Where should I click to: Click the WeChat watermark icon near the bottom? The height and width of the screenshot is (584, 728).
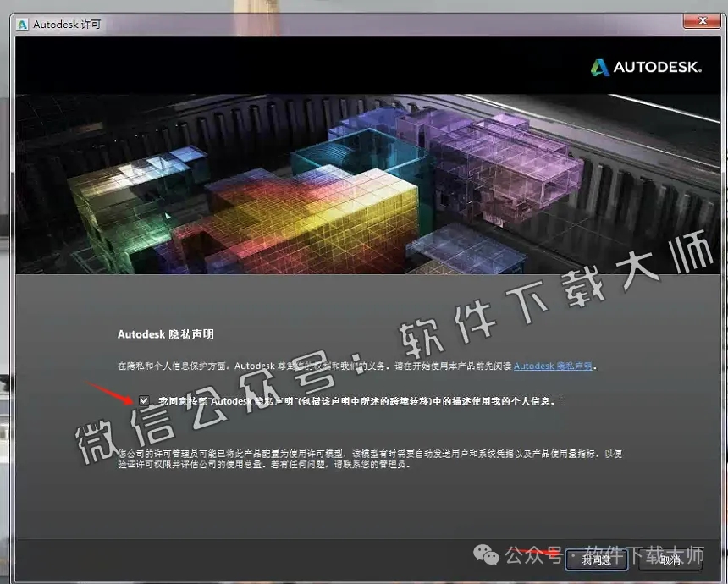click(x=487, y=554)
